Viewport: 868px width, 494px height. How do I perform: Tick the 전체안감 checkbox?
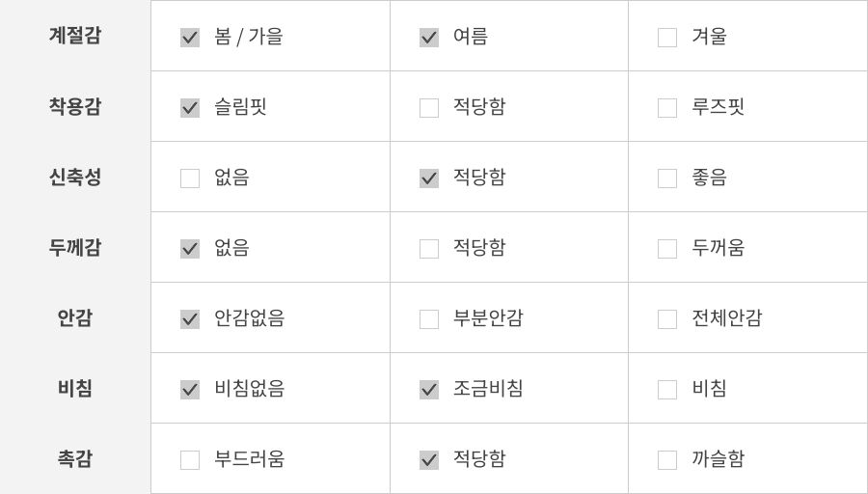(667, 319)
